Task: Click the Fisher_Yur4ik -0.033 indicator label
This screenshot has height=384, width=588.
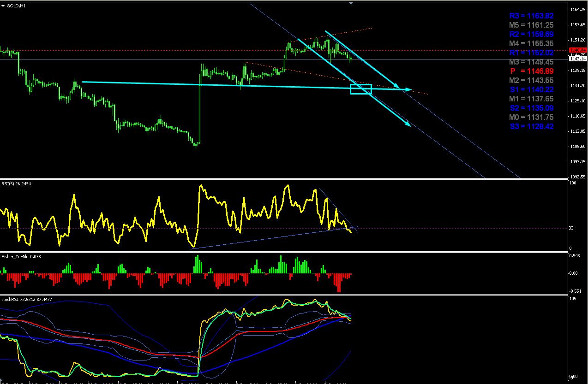Action: [x=21, y=256]
